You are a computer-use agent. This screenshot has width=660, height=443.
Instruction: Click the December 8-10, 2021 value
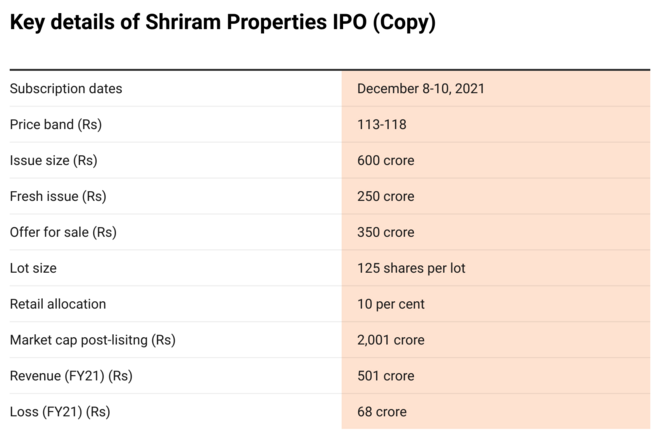[x=421, y=88]
